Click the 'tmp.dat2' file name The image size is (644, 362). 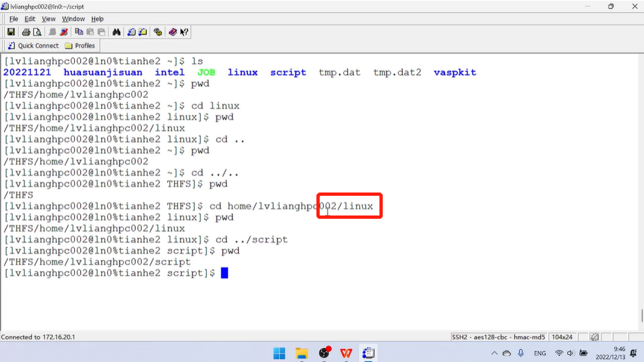point(397,73)
